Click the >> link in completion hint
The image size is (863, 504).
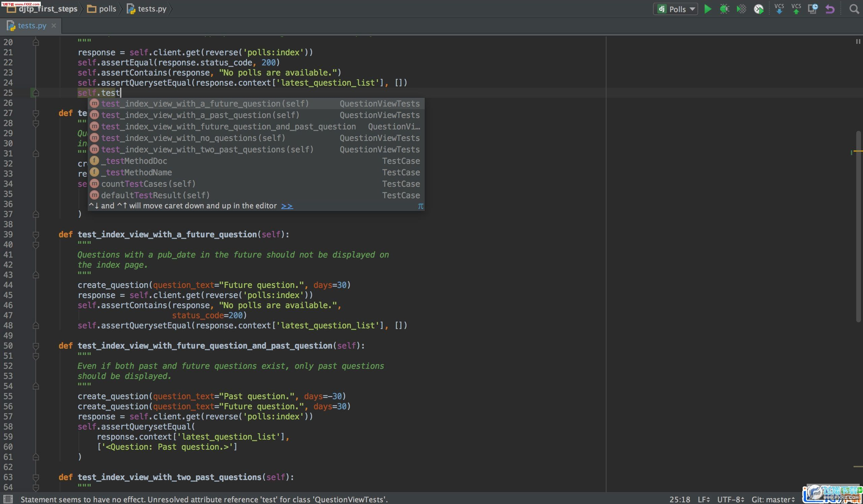click(287, 206)
